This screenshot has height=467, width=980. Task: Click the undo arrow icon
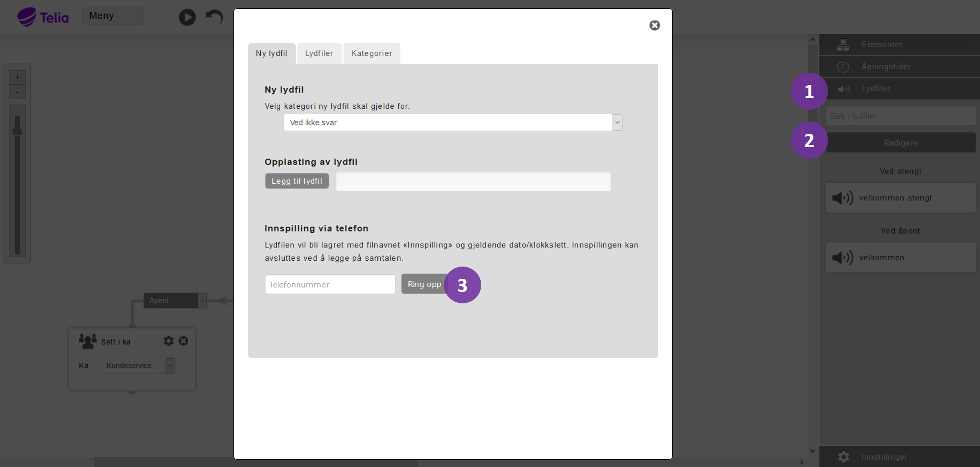[215, 17]
